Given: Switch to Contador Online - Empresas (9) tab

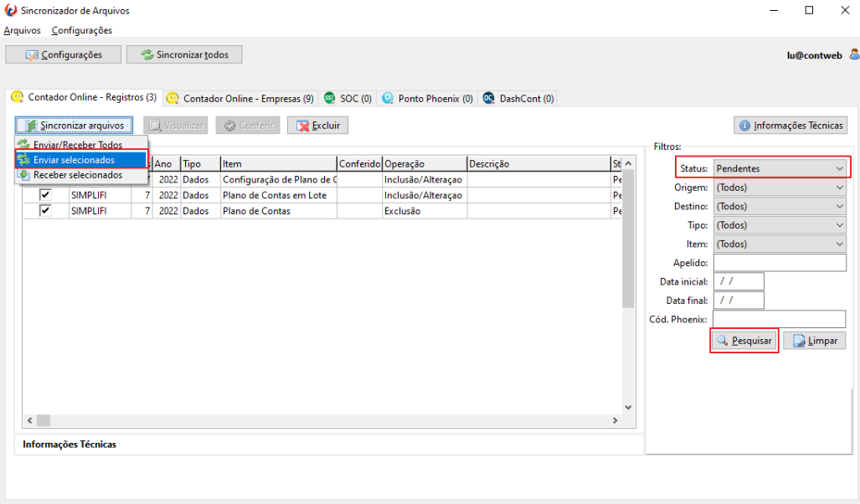Looking at the screenshot, I should 239,98.
